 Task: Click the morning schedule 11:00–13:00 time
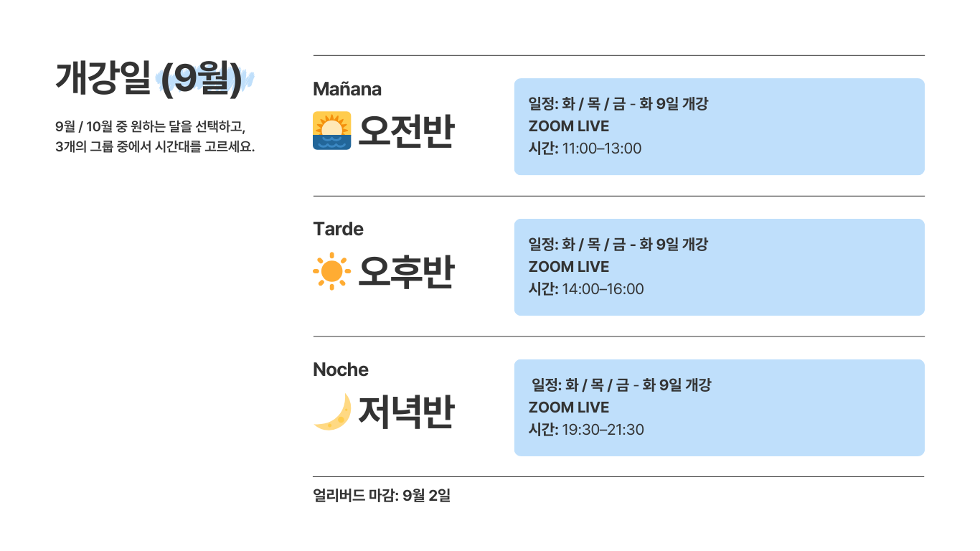602,149
